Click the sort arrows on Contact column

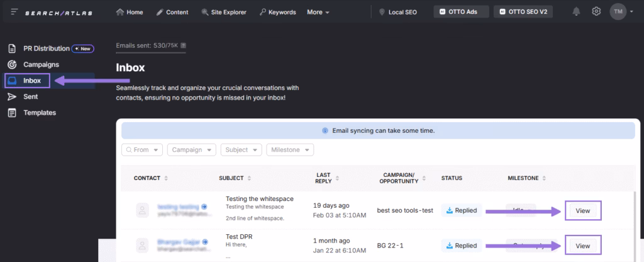pos(166,178)
